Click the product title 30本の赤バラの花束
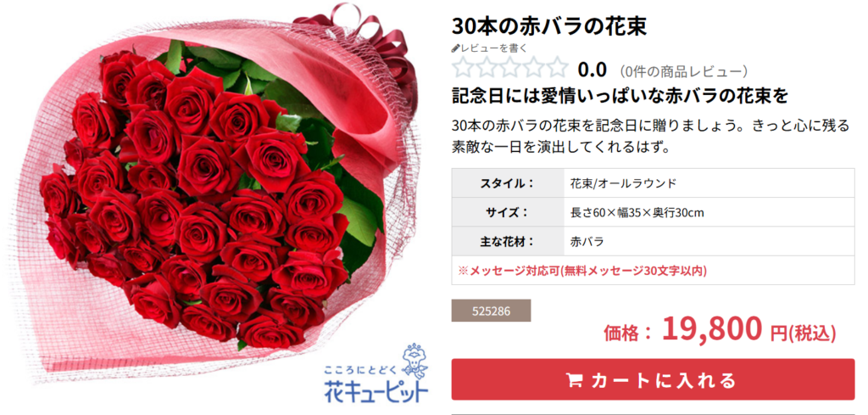This screenshot has height=415, width=868. click(549, 26)
